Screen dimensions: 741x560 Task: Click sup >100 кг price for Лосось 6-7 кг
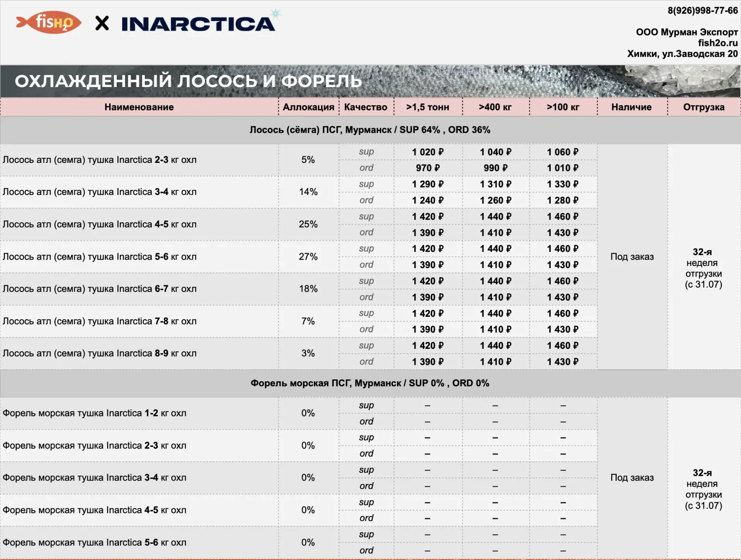[563, 281]
